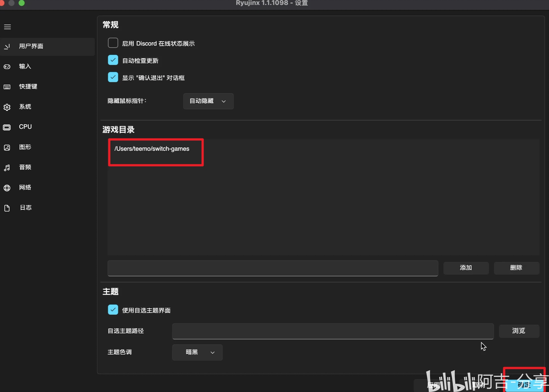Click the 添加 button
Screen dimensions: 549x392
click(466, 268)
